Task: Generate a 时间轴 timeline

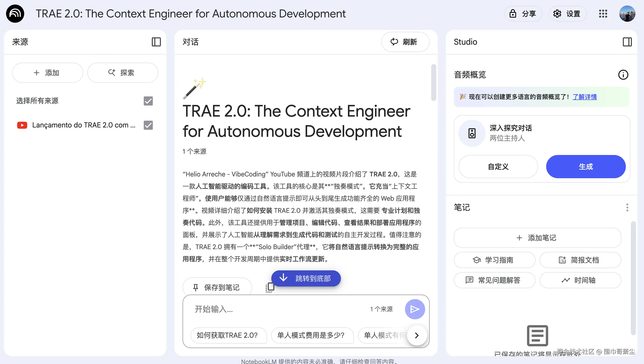Action: point(580,280)
